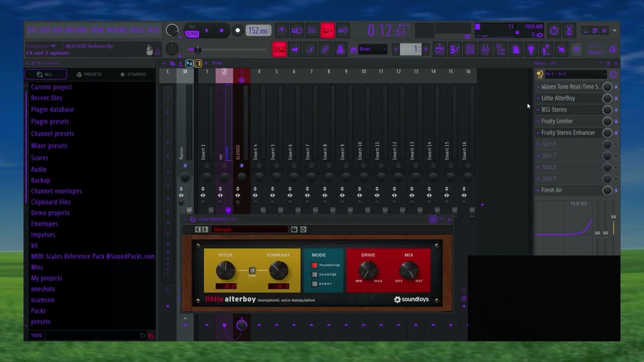Switch to PAT mode
This screenshot has height=362, width=644.
coord(192,27)
